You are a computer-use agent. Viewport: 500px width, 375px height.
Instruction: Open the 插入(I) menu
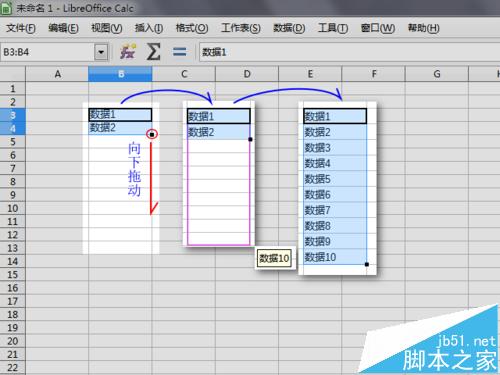point(149,28)
